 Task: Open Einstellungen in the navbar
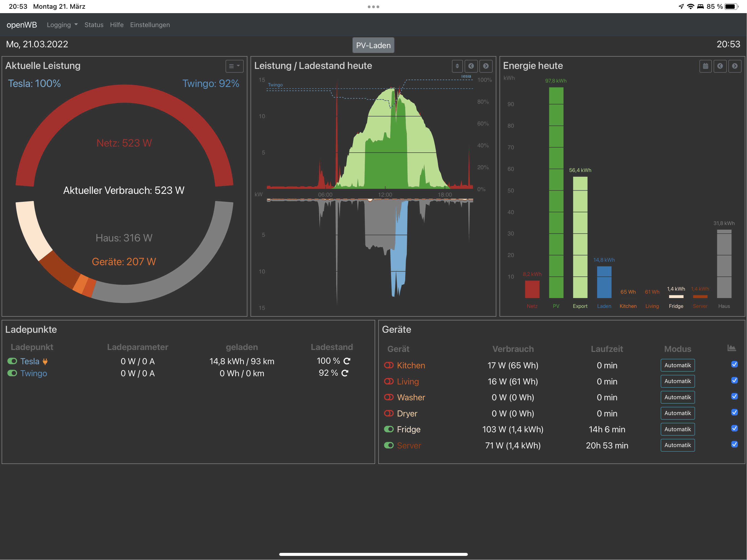[x=150, y=25]
